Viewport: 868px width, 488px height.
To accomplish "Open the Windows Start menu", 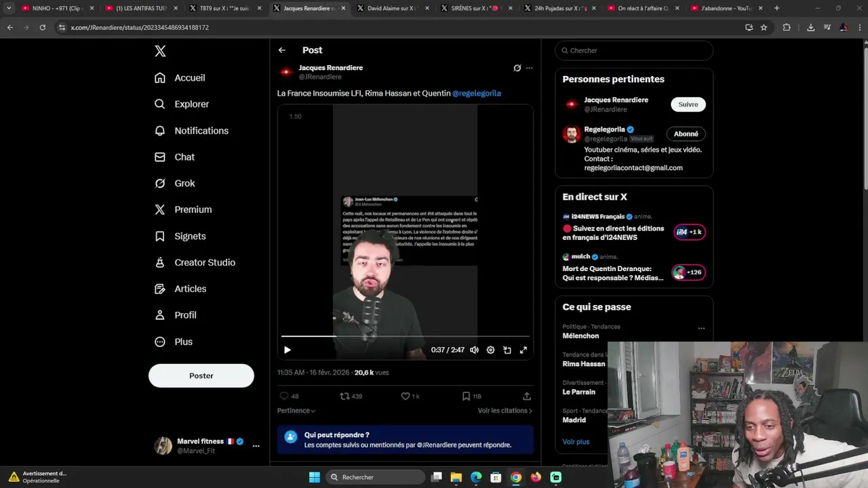I will (315, 477).
